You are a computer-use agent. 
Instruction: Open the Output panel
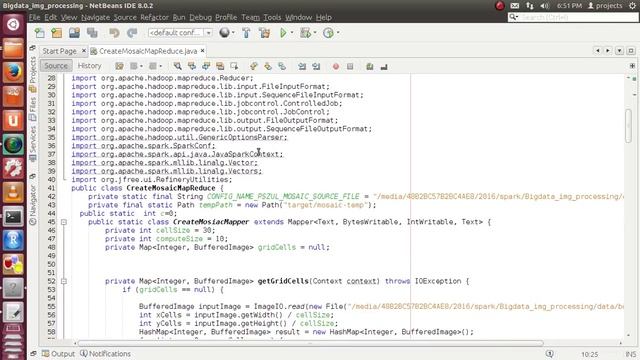[x=58, y=354]
